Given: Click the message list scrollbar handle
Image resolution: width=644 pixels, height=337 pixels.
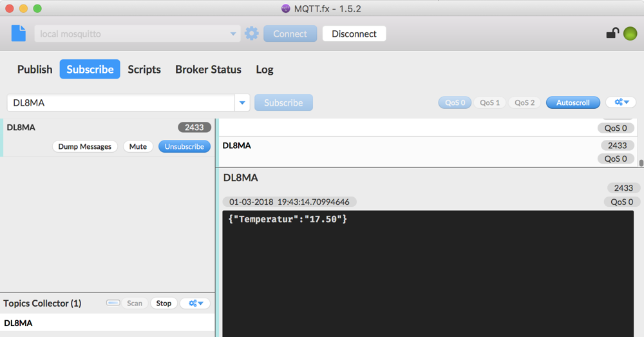Looking at the screenshot, I should click(x=641, y=163).
